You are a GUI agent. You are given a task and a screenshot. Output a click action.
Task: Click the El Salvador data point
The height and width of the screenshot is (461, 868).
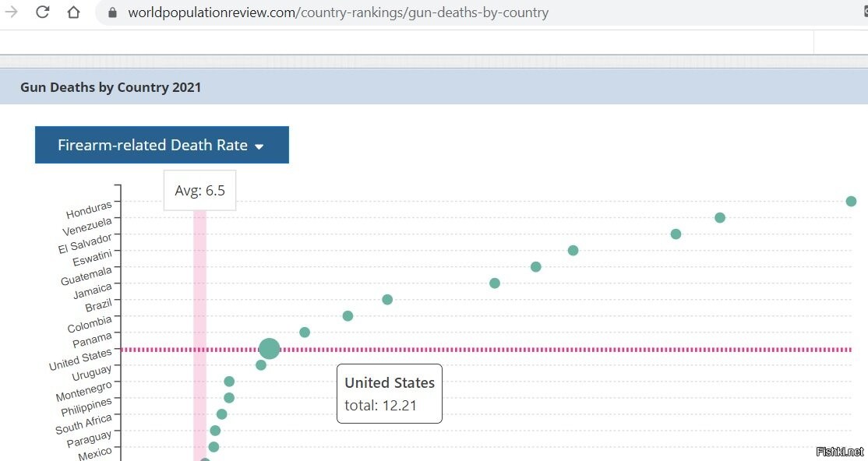(x=676, y=234)
